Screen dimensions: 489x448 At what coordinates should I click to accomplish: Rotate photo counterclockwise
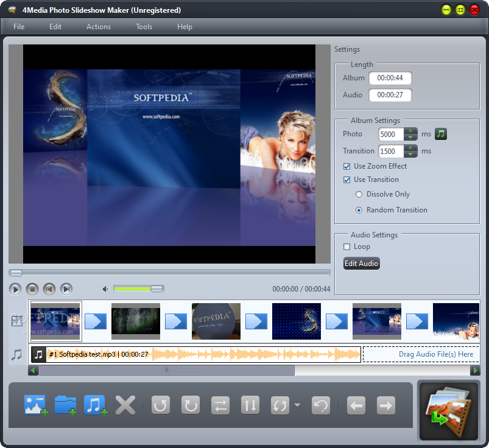coord(161,405)
